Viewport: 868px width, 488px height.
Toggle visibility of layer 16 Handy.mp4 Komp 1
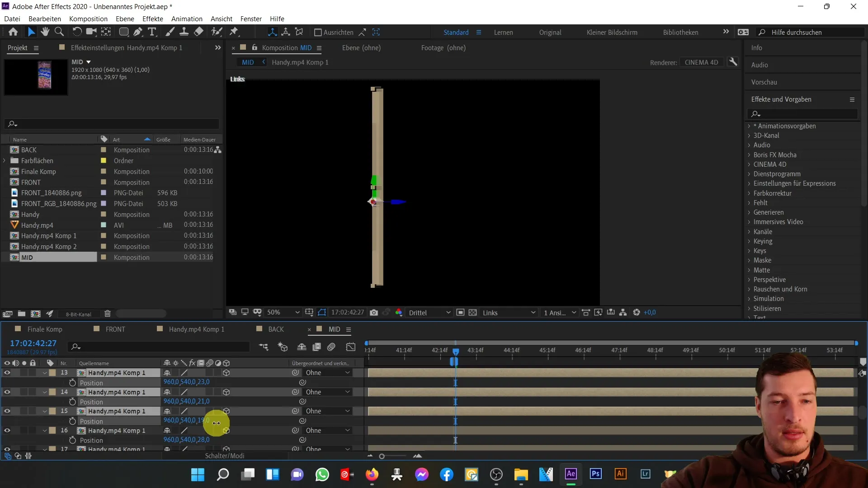pyautogui.click(x=7, y=430)
